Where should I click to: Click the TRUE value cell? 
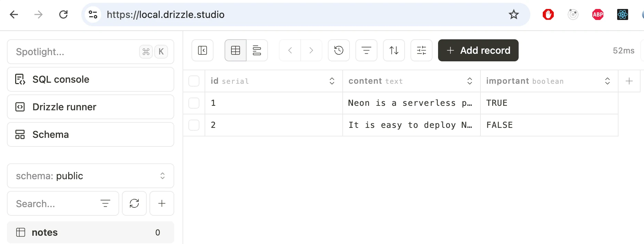click(x=549, y=103)
